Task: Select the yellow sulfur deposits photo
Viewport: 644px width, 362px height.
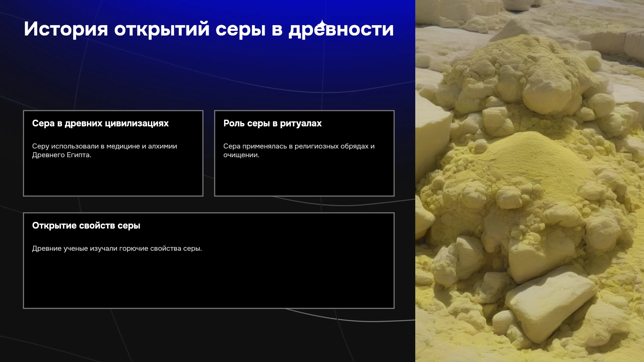Action: click(530, 181)
